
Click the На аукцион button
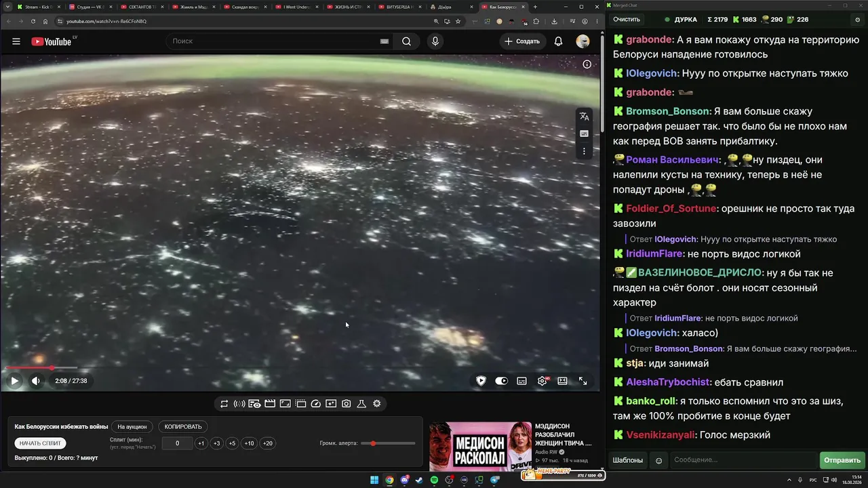tap(132, 427)
